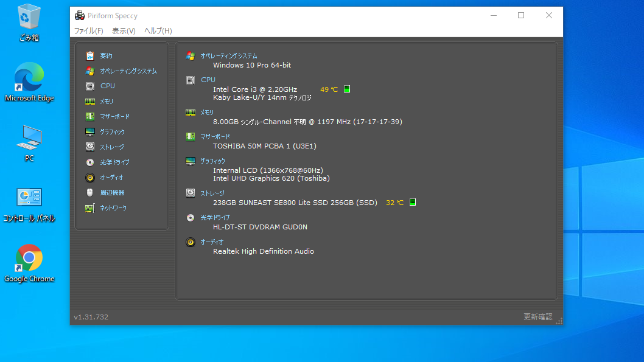Select PC desktop icon

[29, 143]
